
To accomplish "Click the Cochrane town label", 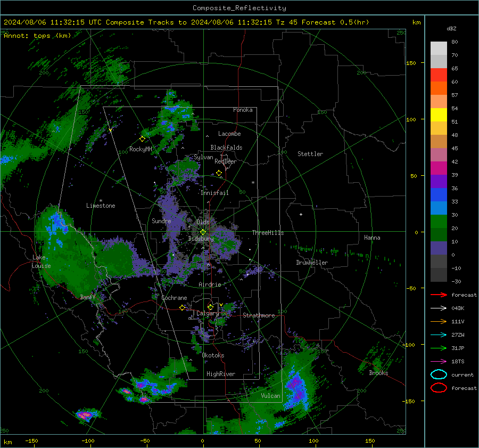I will click(174, 298).
